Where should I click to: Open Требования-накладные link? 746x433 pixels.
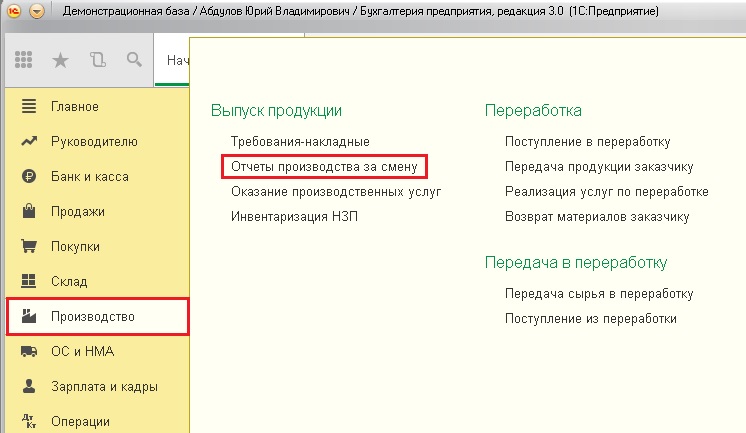pos(300,141)
